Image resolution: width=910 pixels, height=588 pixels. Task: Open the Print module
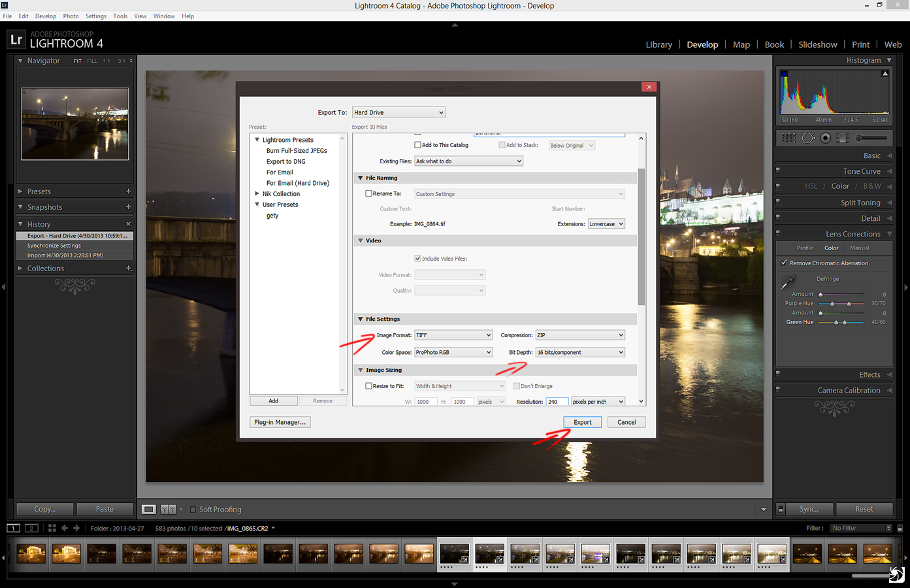[x=860, y=44]
